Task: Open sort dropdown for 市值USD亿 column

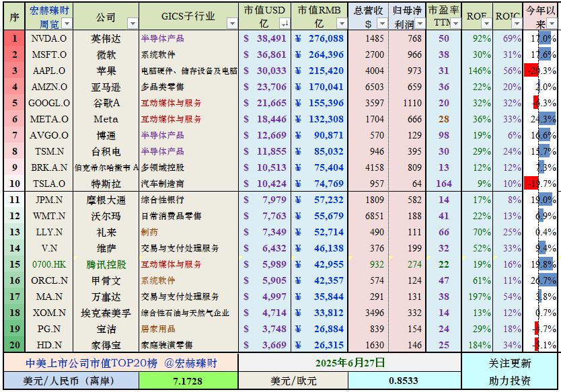Action: click(285, 24)
